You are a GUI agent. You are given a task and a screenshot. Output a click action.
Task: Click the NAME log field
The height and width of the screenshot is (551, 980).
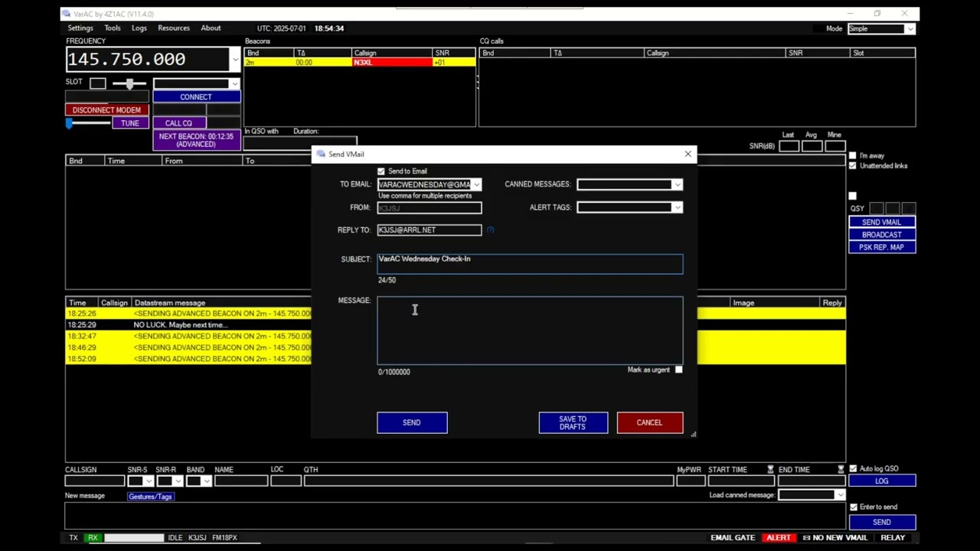click(241, 481)
